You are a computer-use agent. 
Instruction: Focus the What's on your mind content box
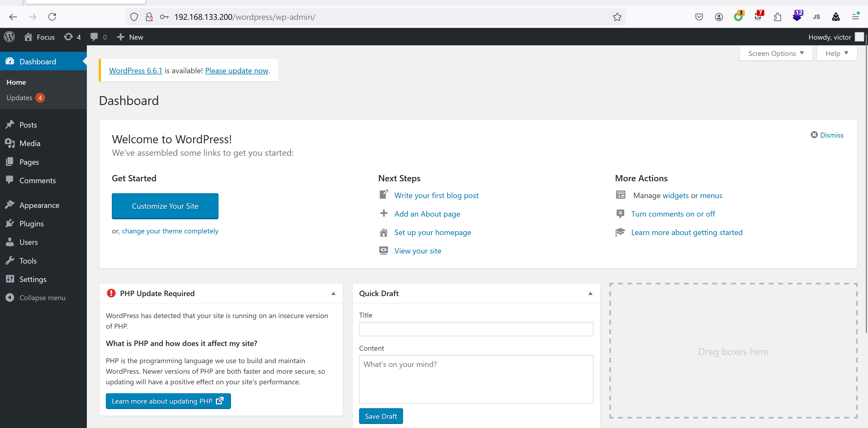[476, 379]
